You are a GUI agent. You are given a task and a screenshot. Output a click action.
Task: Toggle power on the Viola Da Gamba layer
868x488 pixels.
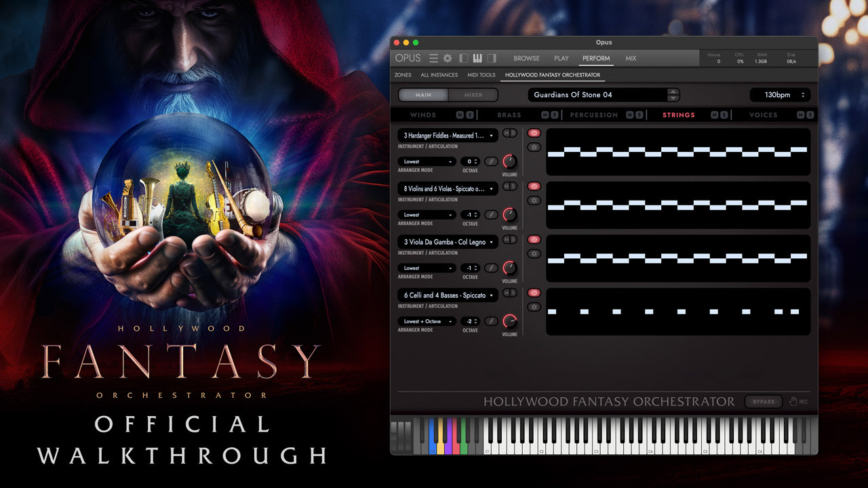(533, 239)
